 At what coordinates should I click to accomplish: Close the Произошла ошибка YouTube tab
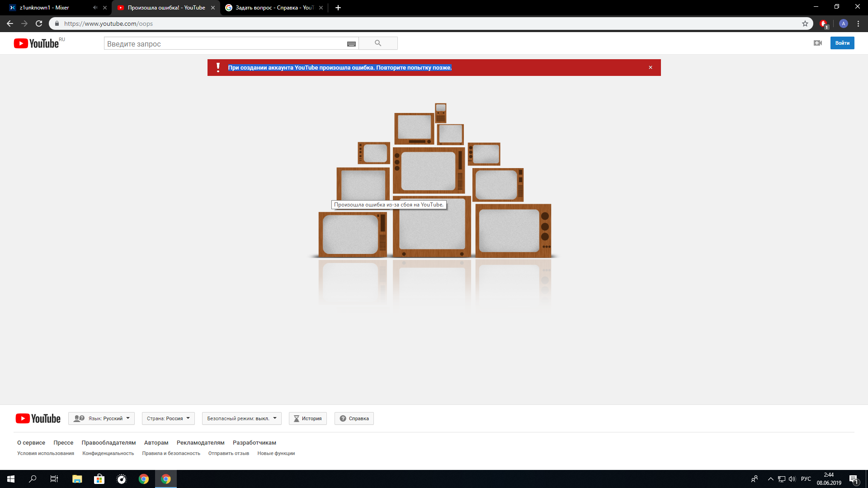[213, 8]
